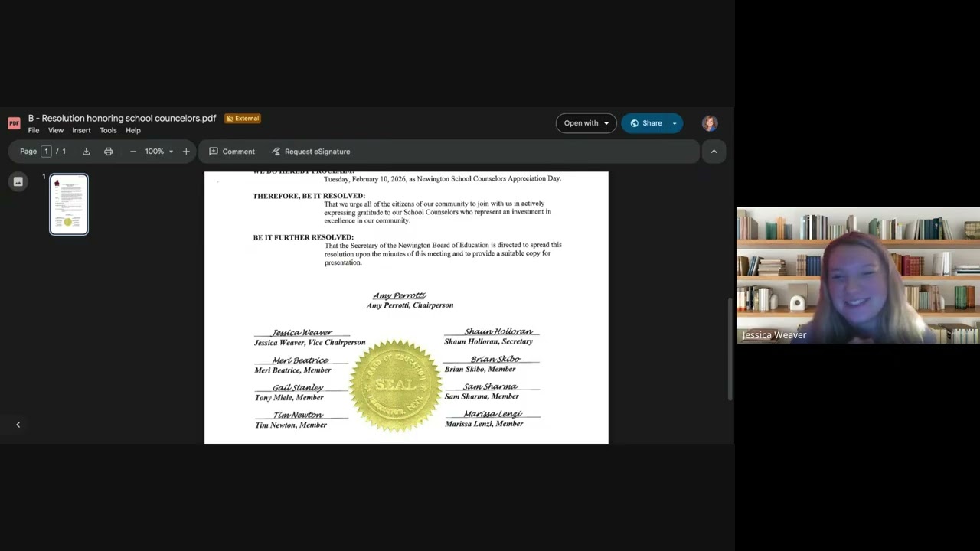
Task: Select the page 1 thumbnail
Action: click(x=69, y=204)
